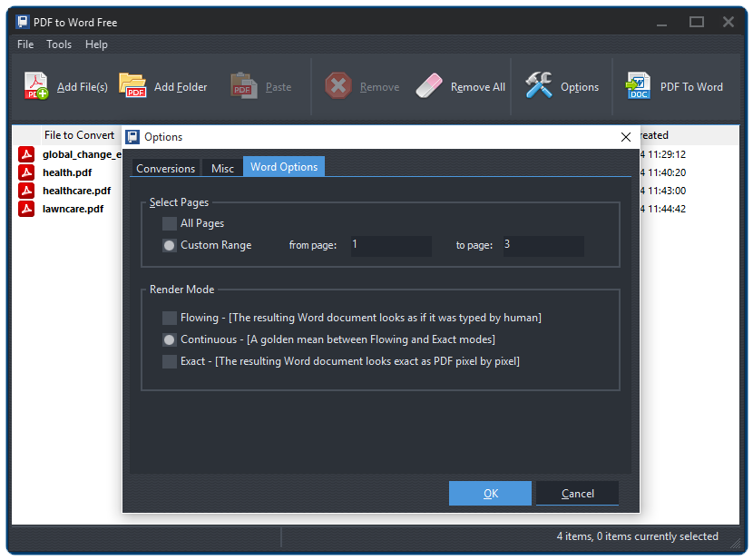This screenshot has height=560, width=753.
Task: Click the Add Folder label
Action: (181, 87)
